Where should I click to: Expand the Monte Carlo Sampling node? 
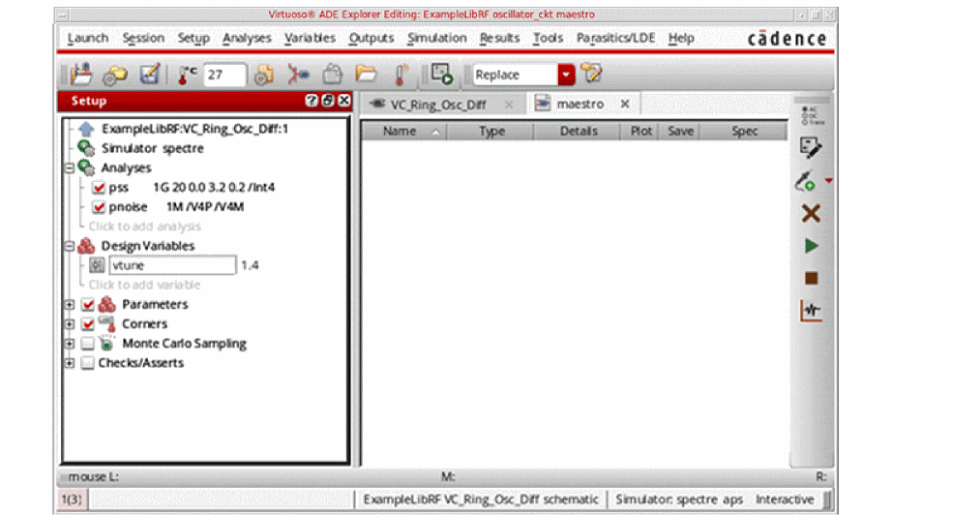click(x=70, y=344)
